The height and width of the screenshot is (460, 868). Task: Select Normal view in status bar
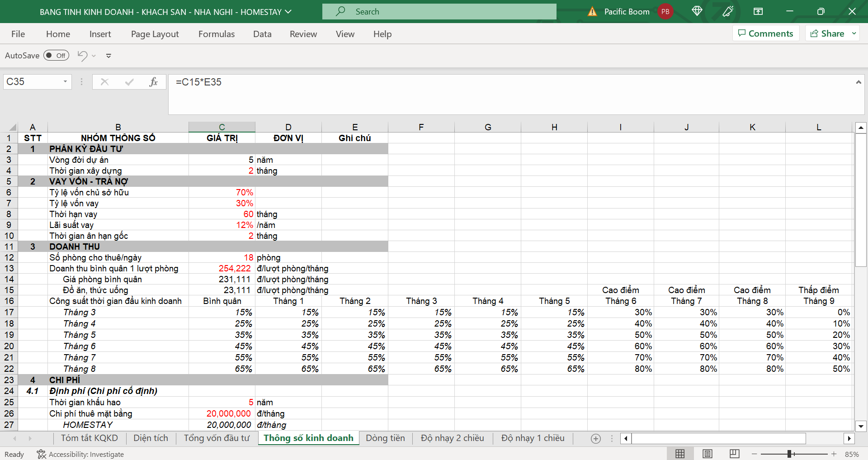pyautogui.click(x=680, y=454)
